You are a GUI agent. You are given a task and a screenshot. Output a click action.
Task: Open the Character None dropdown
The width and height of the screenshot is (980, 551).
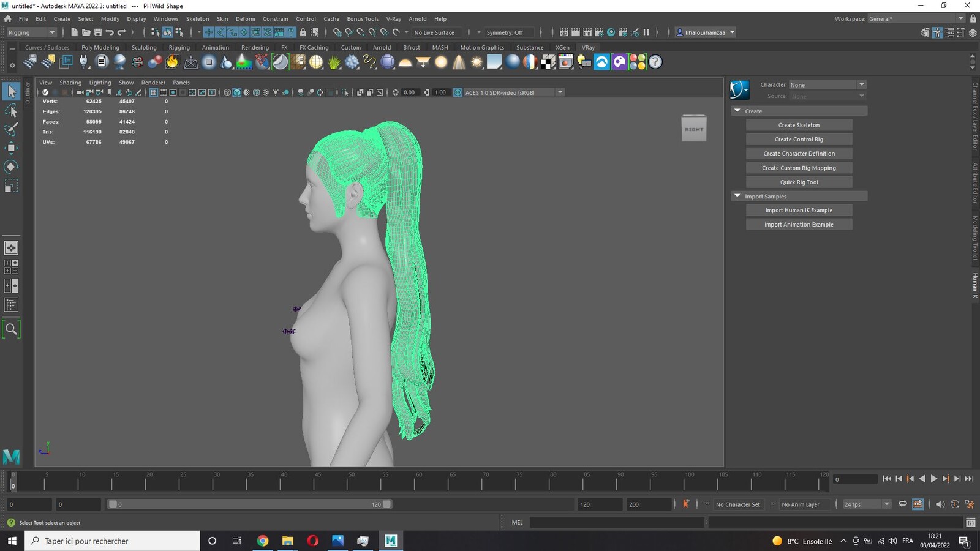(827, 84)
